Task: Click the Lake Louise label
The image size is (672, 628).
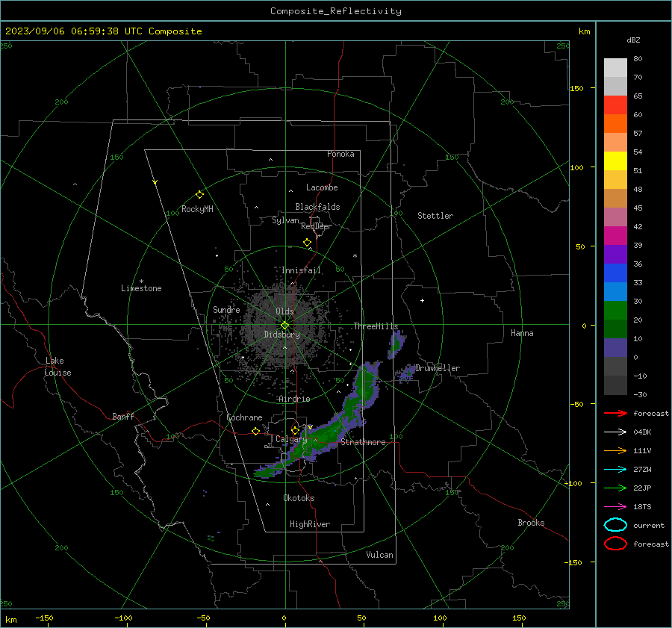Action: pyautogui.click(x=57, y=367)
